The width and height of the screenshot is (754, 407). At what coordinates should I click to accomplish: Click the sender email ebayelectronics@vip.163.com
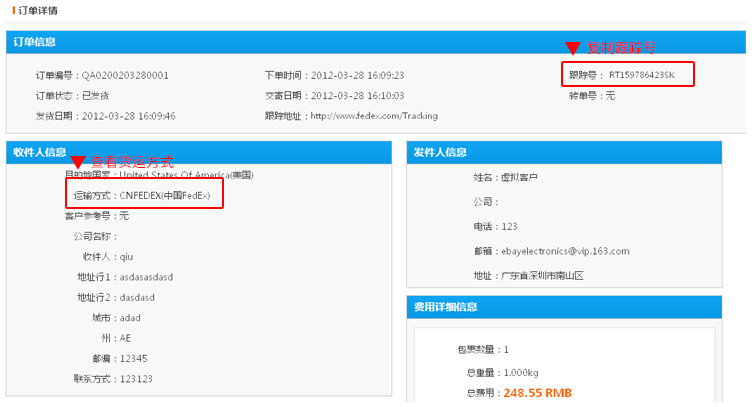[x=565, y=251]
